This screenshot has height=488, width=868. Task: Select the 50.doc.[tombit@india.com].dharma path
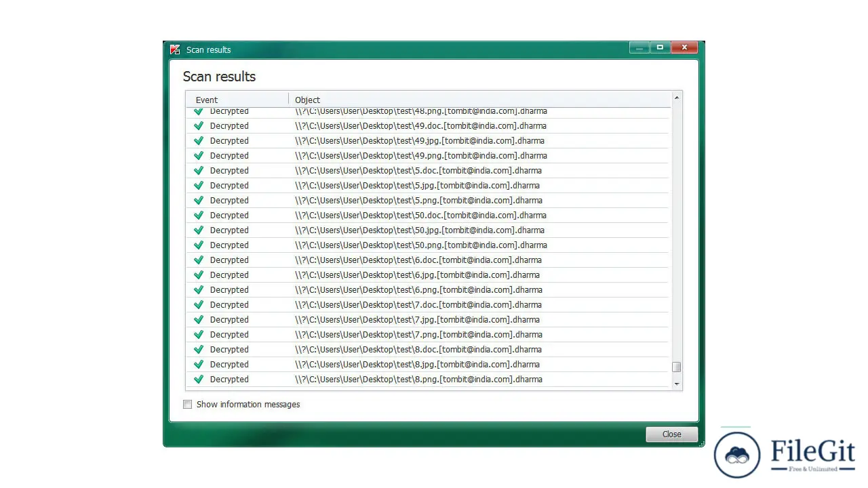420,215
